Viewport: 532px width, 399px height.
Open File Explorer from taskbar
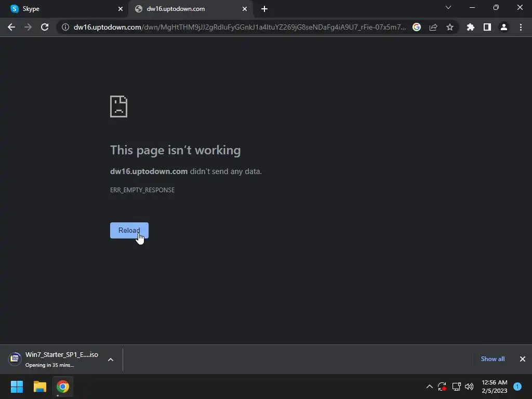click(39, 387)
